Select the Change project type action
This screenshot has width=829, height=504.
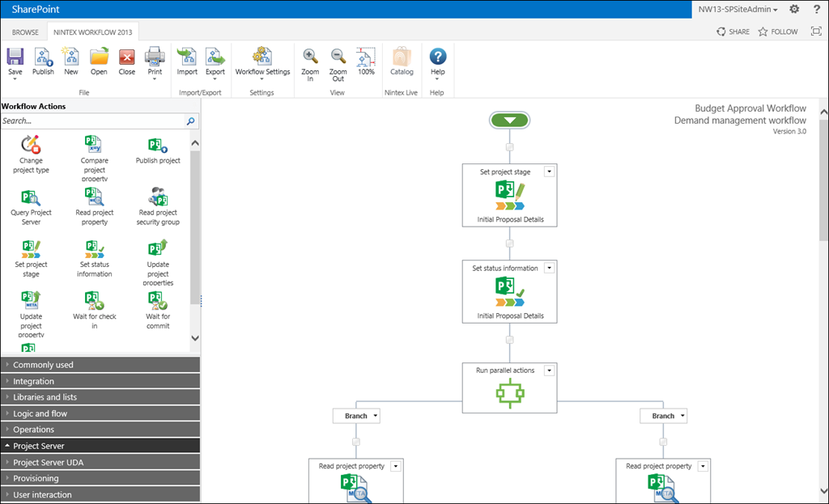[31, 155]
